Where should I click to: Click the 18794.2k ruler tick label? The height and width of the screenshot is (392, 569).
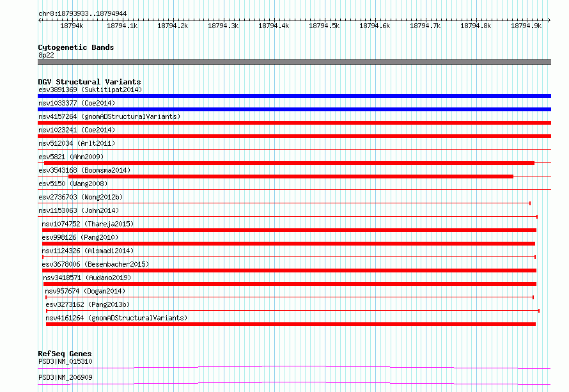173,26
